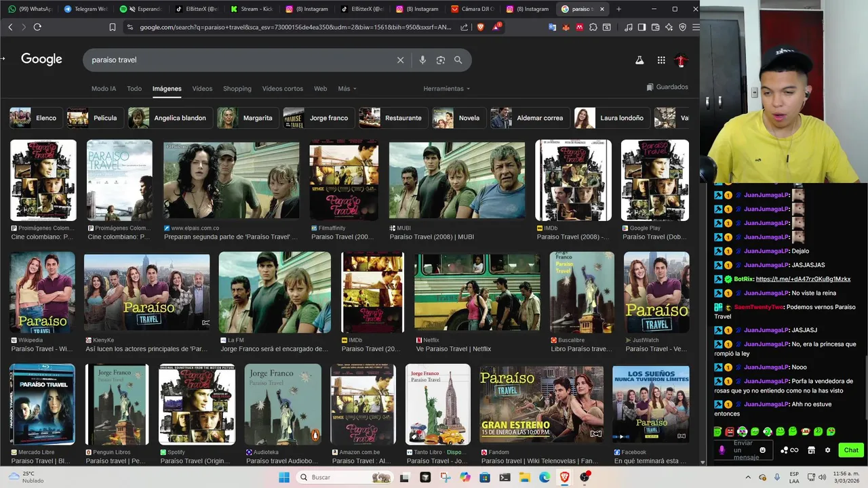Screen dimensions: 868x488
Task: Share this page via toolbar icon
Action: click(465, 27)
